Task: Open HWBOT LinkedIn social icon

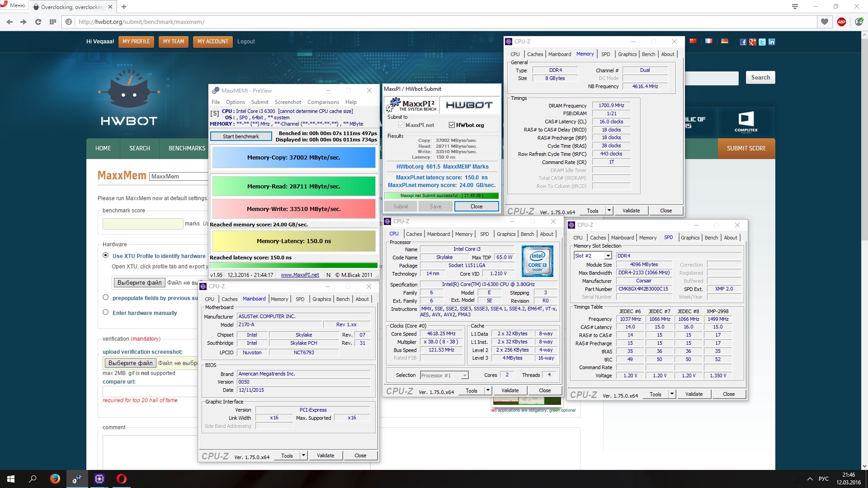Action: tap(772, 42)
